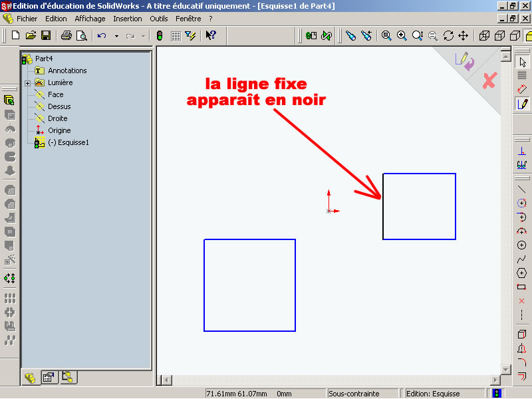Open the Insertion menu
The height and width of the screenshot is (399, 532).
point(128,19)
